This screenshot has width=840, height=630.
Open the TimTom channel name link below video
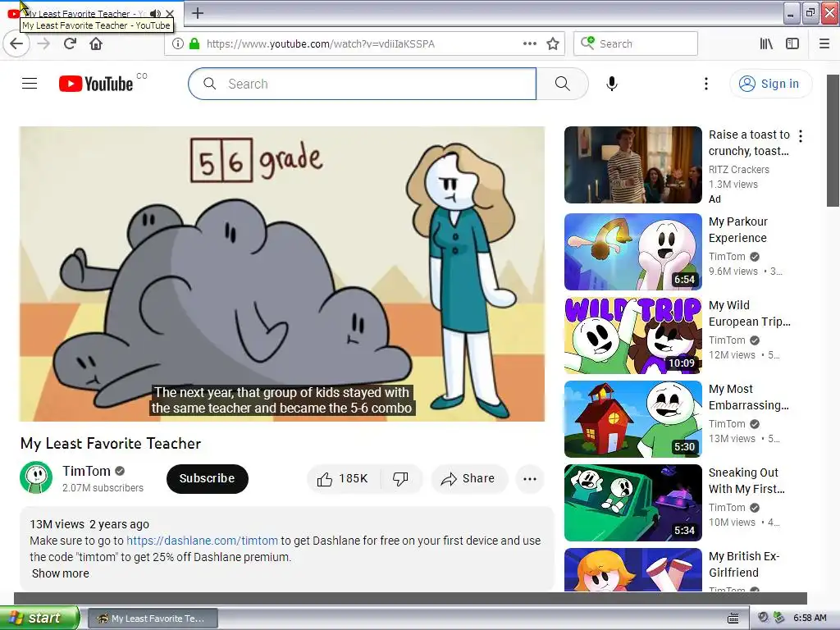[86, 471]
